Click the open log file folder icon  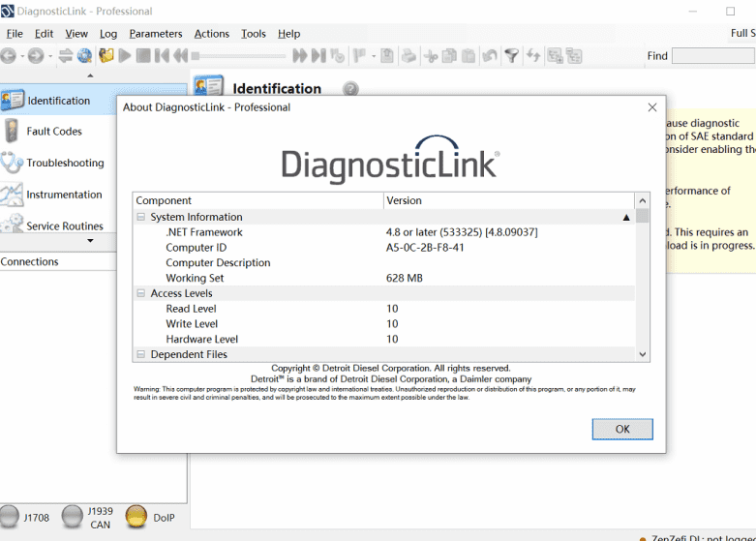tap(106, 56)
